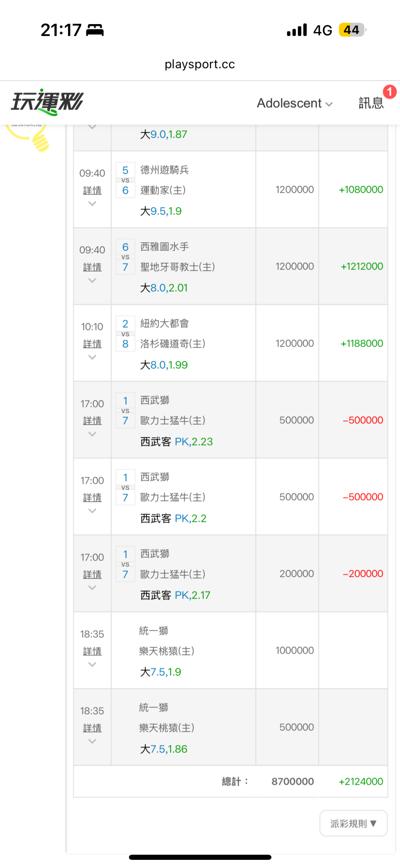Tap the yellow lightbulb tip icon
Viewport: 400px width, 868px height.
pos(37,139)
